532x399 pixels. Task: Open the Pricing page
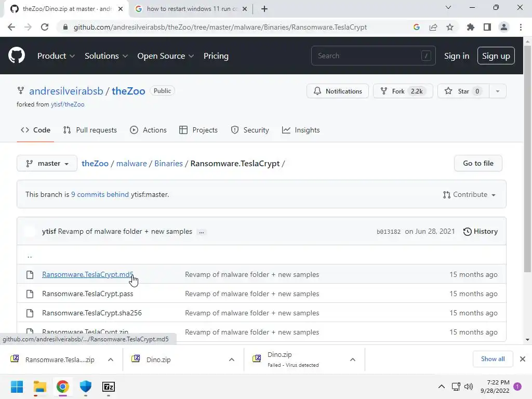[x=216, y=56]
